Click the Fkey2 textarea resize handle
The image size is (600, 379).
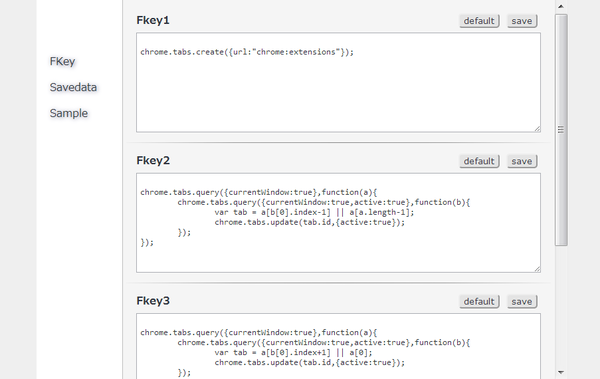(x=537, y=269)
